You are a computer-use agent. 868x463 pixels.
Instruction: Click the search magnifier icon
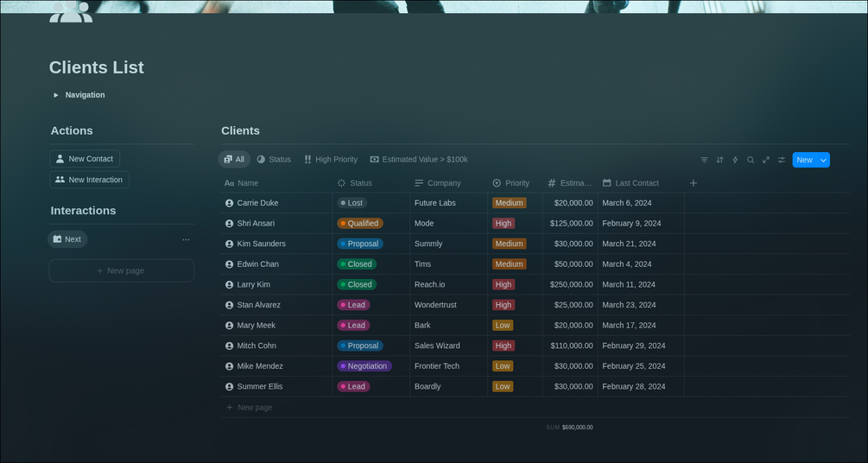tap(751, 160)
